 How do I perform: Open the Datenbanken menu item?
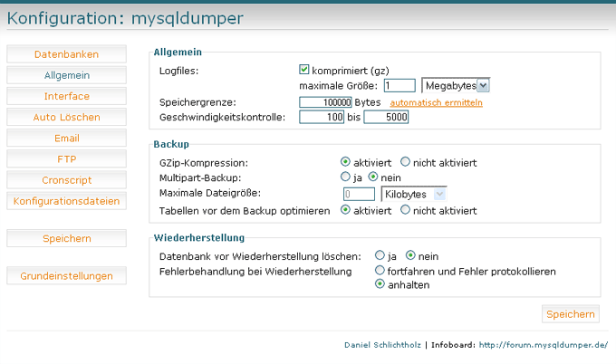click(x=66, y=54)
